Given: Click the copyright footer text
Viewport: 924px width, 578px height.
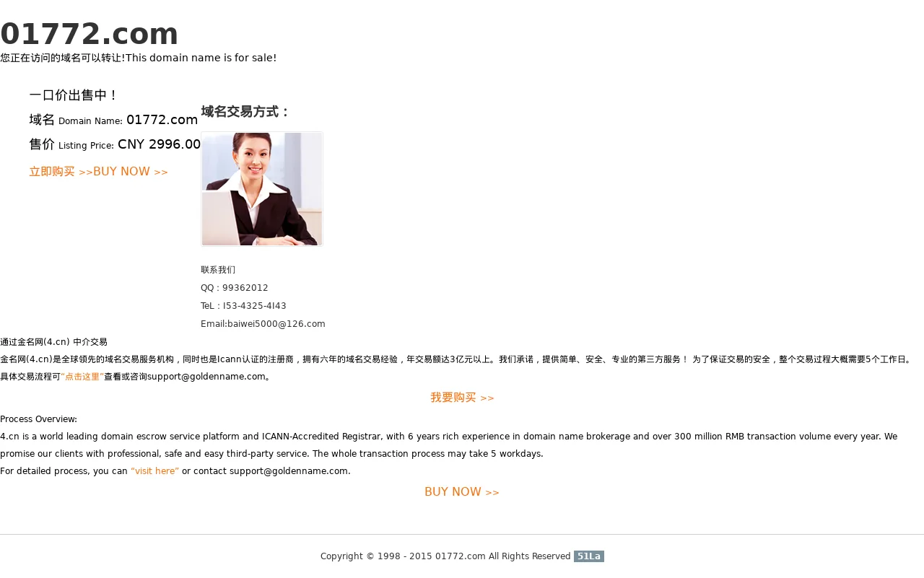Looking at the screenshot, I should click(x=445, y=556).
